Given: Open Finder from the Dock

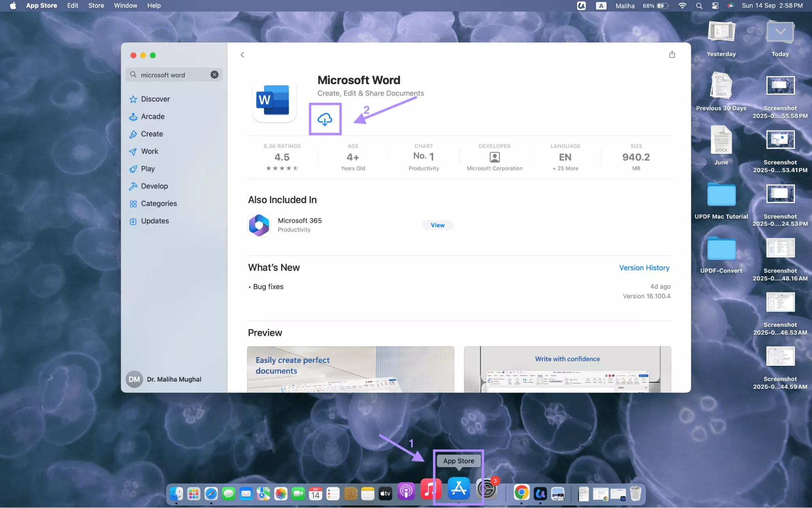Looking at the screenshot, I should (x=176, y=494).
